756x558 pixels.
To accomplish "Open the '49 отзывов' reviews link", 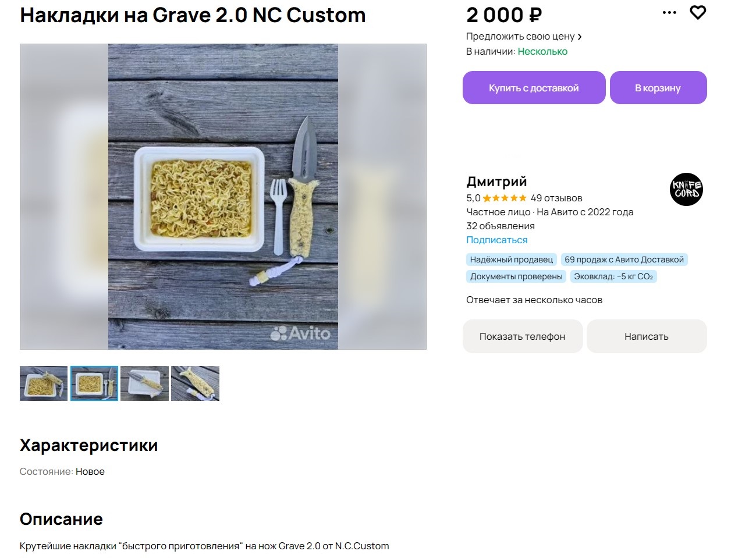I will coord(556,198).
